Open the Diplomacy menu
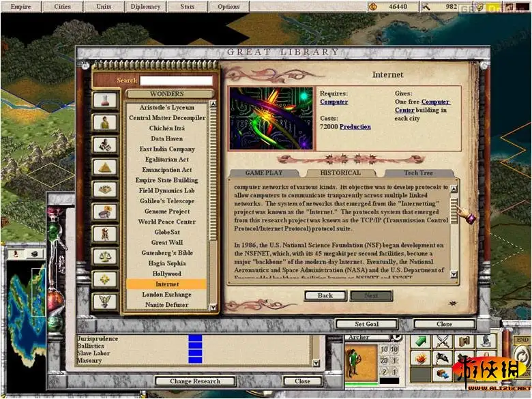 click(145, 6)
